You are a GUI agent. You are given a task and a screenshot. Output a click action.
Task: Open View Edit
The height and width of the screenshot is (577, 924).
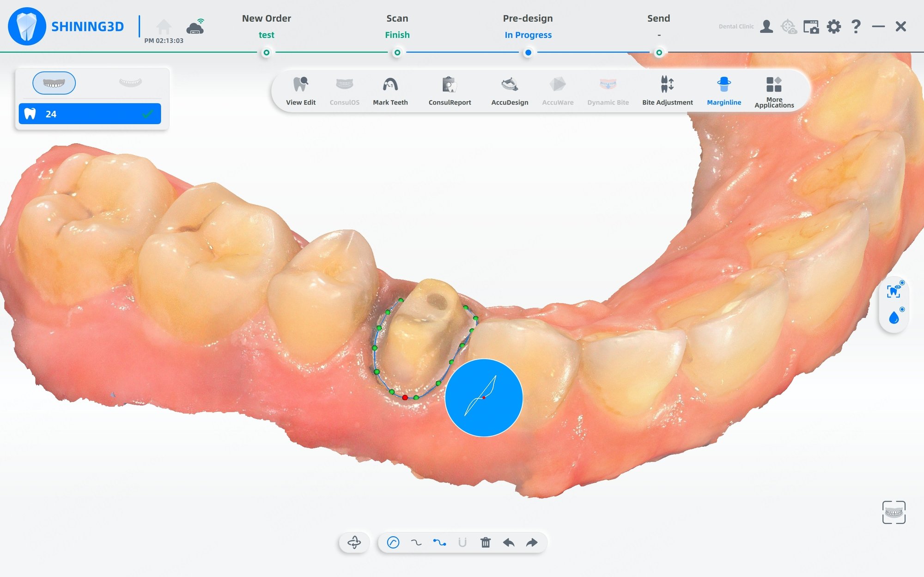coord(301,90)
